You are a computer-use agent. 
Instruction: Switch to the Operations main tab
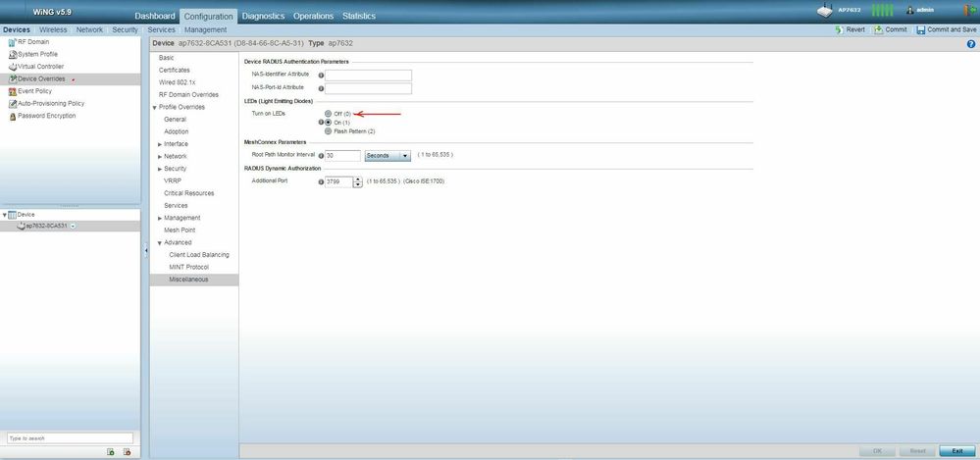[313, 16]
